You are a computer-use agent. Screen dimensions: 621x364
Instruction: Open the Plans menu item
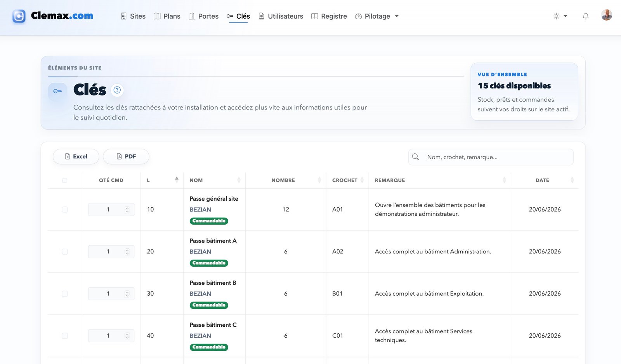[x=167, y=16]
